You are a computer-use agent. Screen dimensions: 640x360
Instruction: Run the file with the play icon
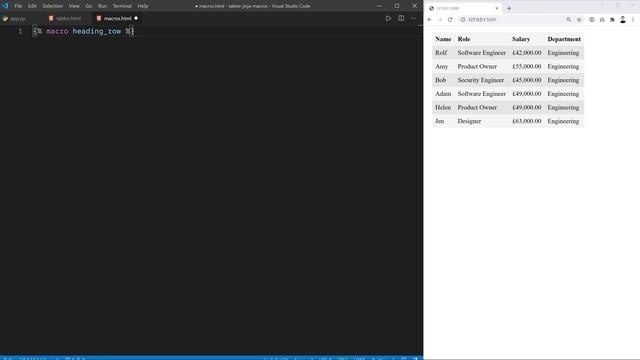tap(388, 18)
